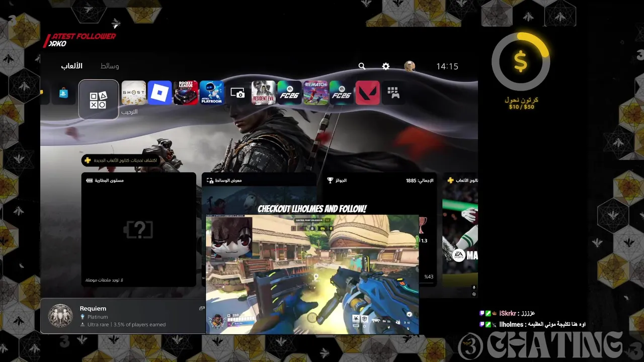Launch Ghost of Tsushima game tile
Viewport: 644px width, 362px height.
133,93
